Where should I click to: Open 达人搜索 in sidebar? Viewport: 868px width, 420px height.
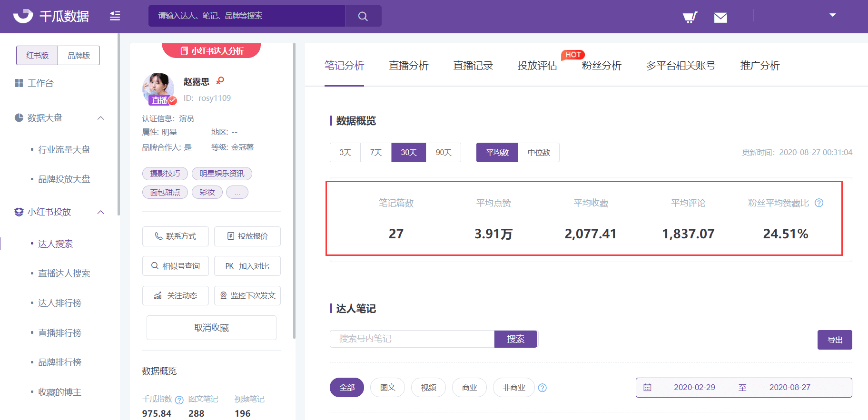point(56,244)
